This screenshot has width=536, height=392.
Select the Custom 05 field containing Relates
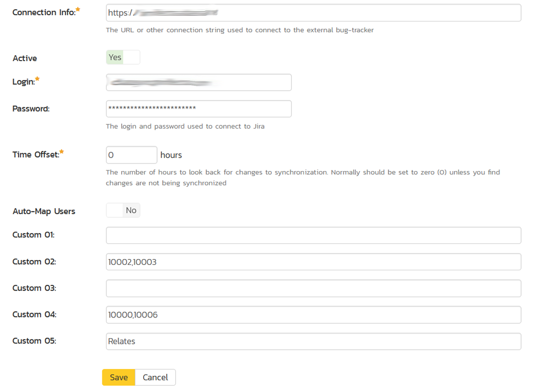click(x=314, y=341)
